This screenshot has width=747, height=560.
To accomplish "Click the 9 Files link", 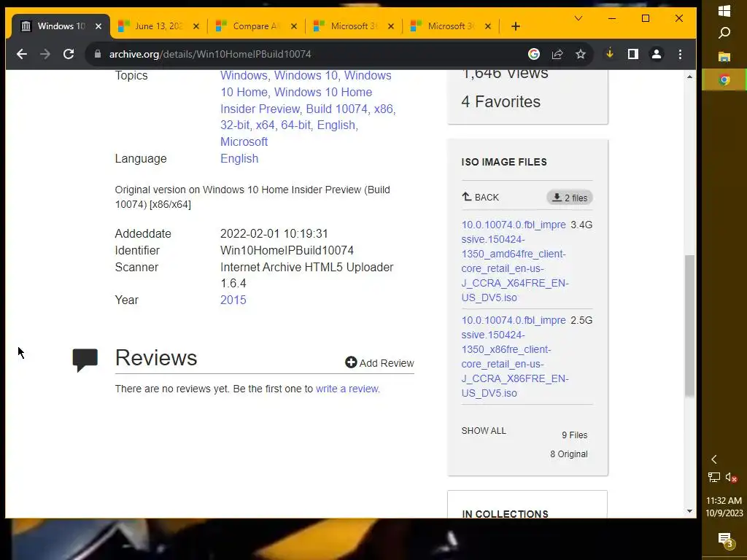I will click(575, 435).
